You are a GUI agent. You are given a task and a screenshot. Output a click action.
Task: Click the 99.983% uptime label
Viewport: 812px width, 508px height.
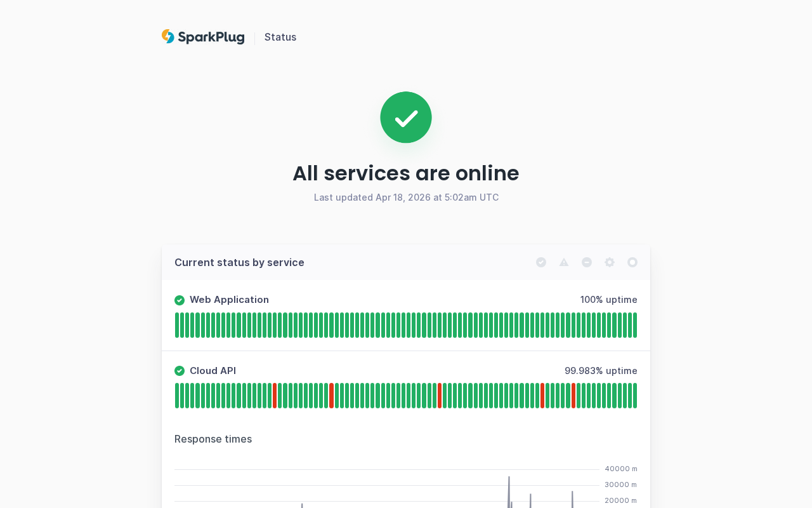point(601,371)
